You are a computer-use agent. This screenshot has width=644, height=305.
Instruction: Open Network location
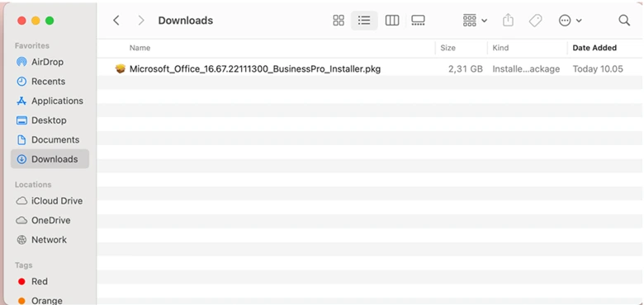(x=41, y=240)
